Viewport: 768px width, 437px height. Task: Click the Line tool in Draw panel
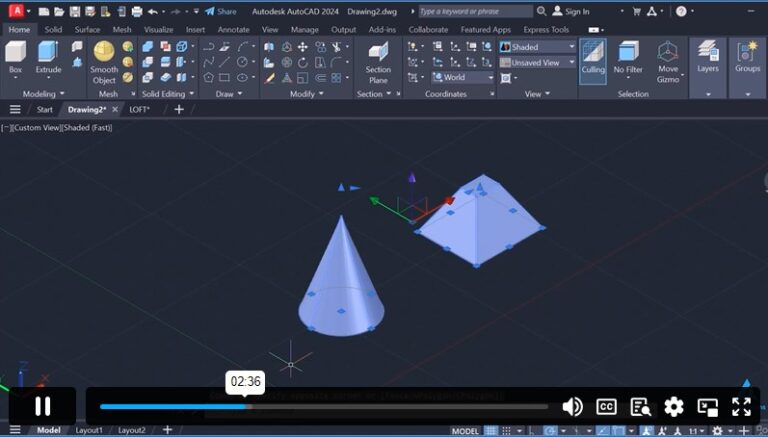225,62
